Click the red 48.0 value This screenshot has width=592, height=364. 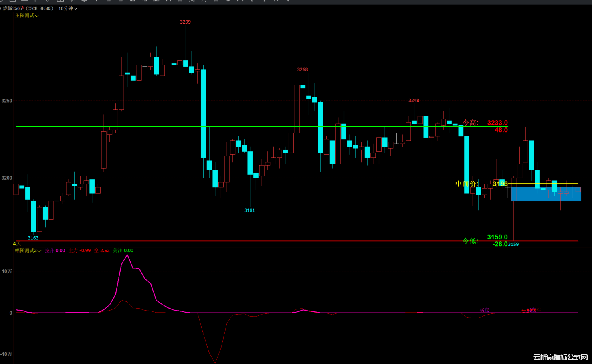501,130
